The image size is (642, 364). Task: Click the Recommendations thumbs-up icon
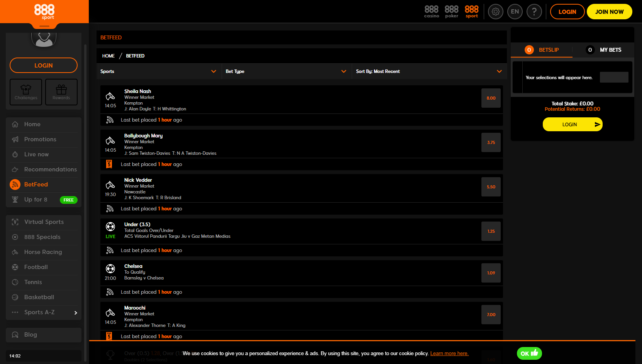click(x=15, y=169)
